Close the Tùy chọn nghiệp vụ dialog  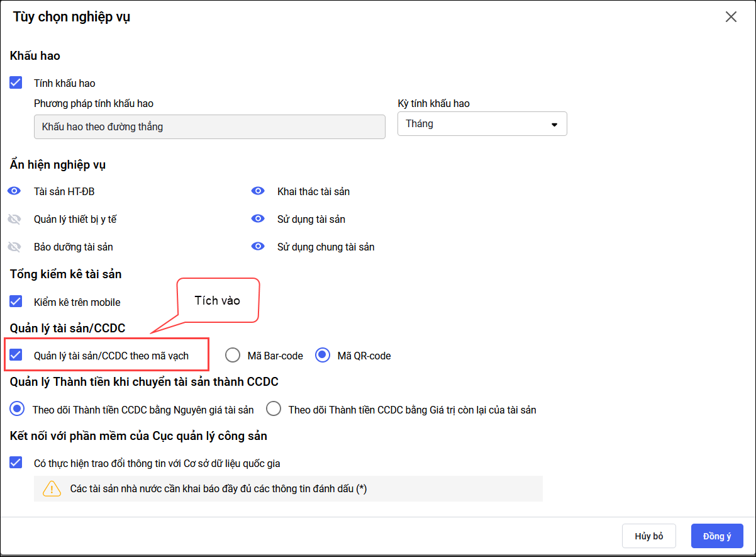tap(731, 17)
